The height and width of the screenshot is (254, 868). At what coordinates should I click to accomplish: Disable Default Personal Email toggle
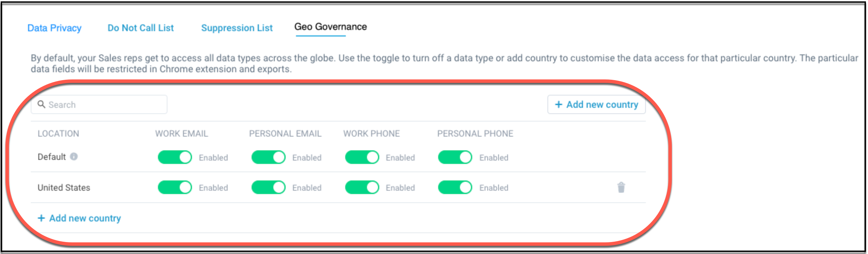coord(268,157)
